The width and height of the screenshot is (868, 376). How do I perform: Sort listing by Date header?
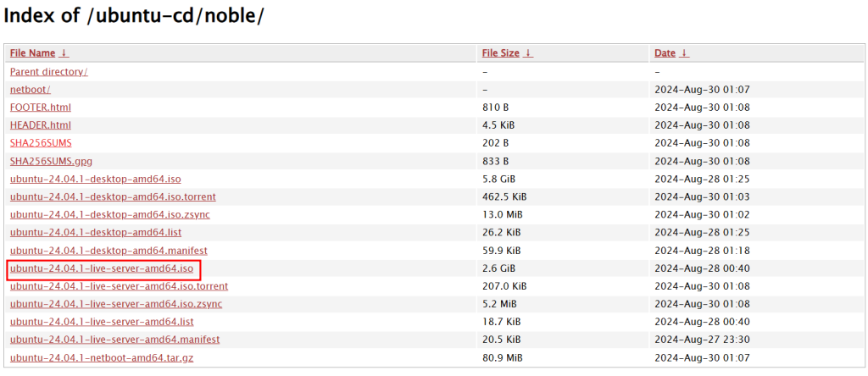coord(665,53)
